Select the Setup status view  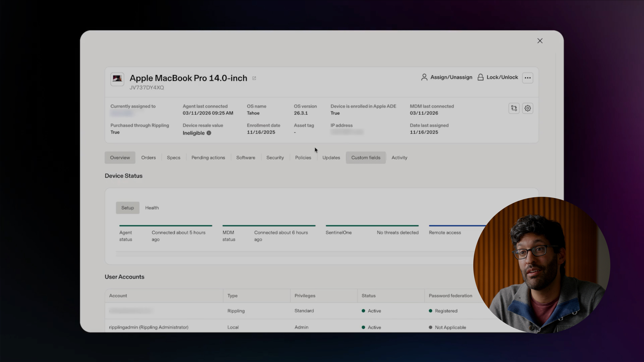[x=128, y=208]
